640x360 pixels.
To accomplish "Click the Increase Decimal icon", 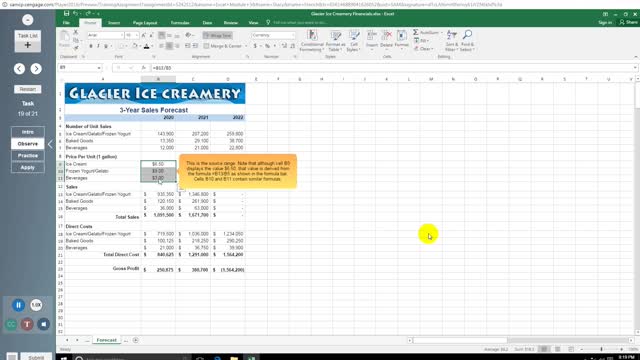I will [x=284, y=46].
